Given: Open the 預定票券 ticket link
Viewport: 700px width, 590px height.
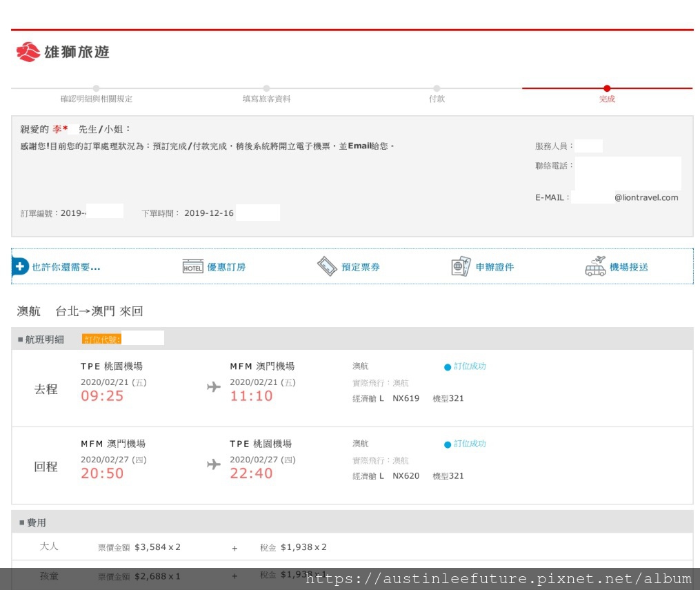Looking at the screenshot, I should click(x=360, y=267).
